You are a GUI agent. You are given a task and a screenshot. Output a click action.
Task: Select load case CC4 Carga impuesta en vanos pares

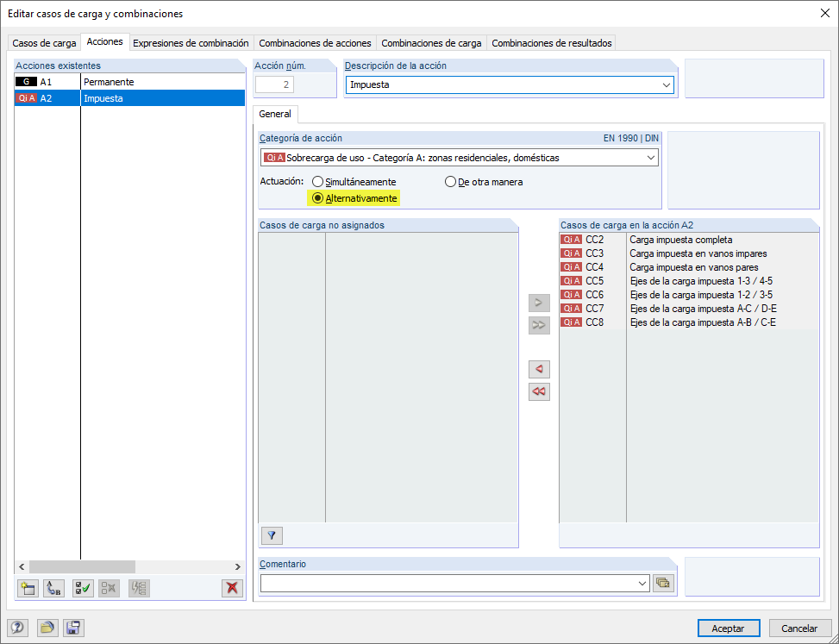[689, 267]
